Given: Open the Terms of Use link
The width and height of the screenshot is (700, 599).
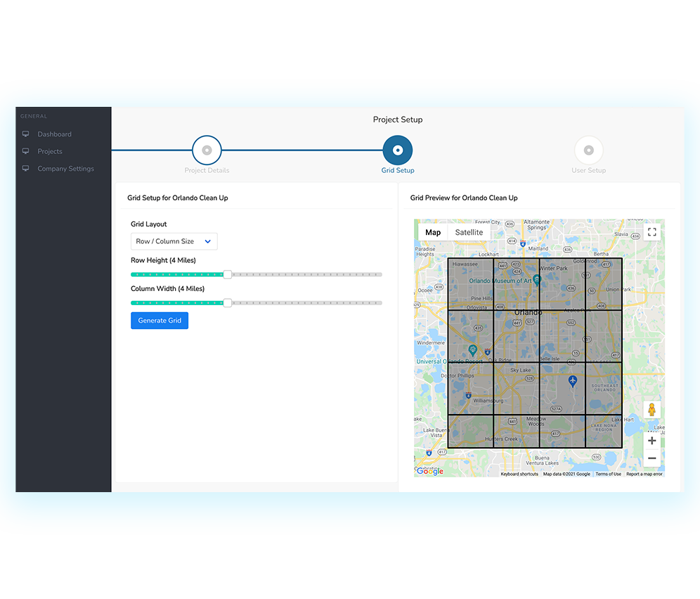Looking at the screenshot, I should pos(608,474).
